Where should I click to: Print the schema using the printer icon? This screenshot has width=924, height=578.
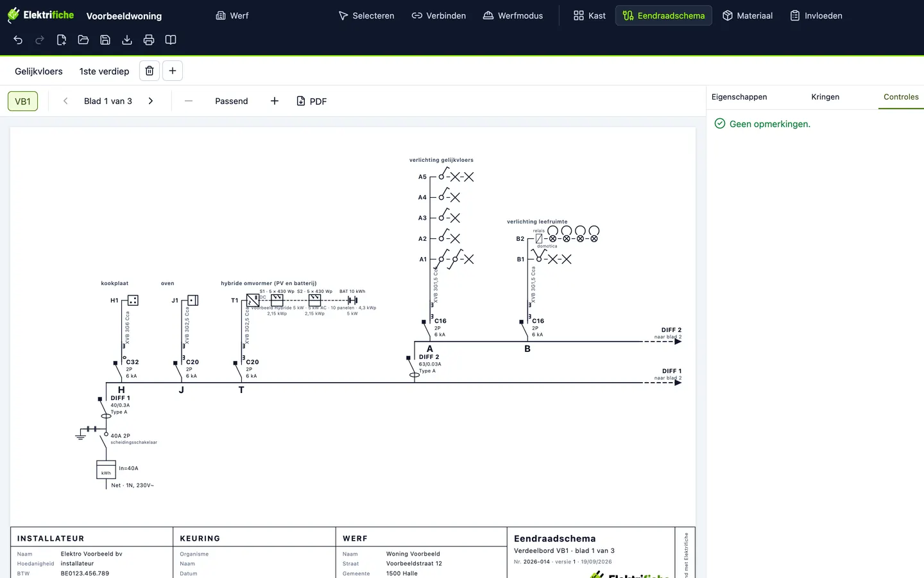coord(149,40)
